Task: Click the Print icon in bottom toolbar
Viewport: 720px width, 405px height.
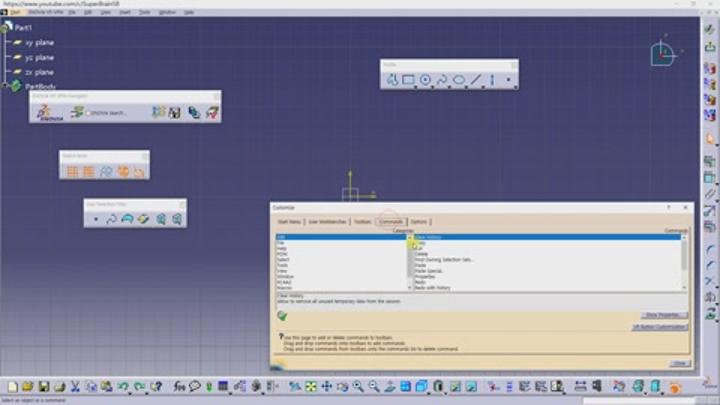Action: 59,387
